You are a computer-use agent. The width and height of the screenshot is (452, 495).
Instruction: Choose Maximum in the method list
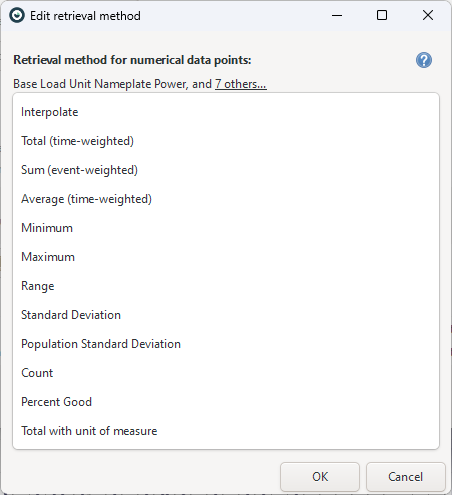[x=226, y=257]
